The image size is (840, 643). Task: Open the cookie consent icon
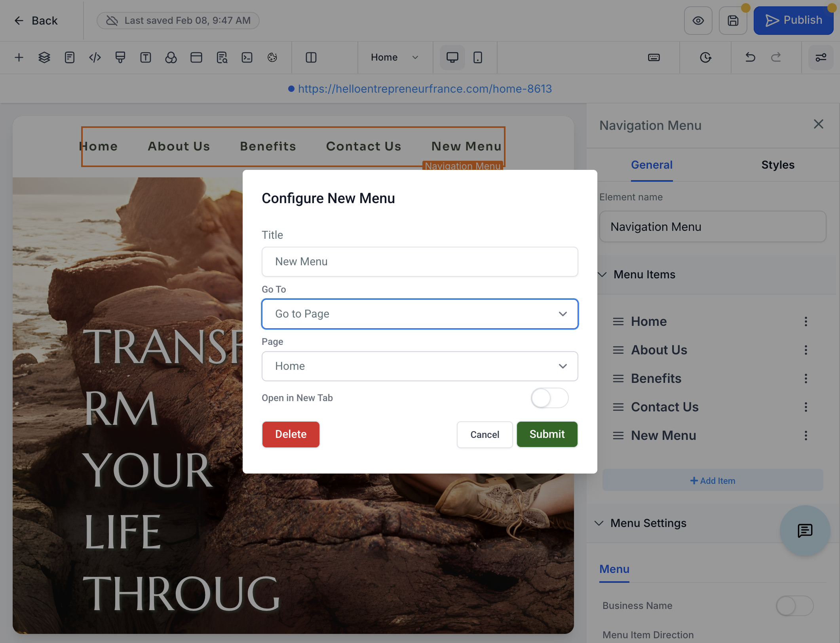(x=272, y=57)
